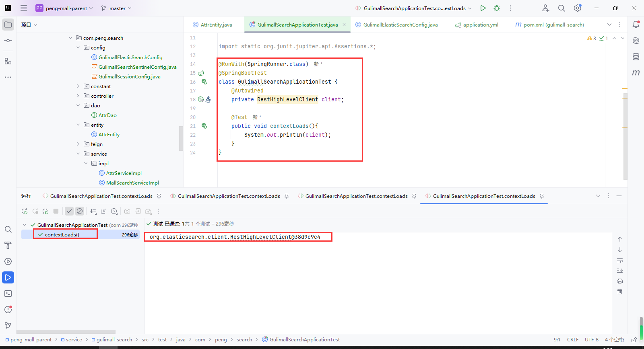The image size is (644, 349).
Task: Pin the active contextLoads run tab
Action: [542, 196]
